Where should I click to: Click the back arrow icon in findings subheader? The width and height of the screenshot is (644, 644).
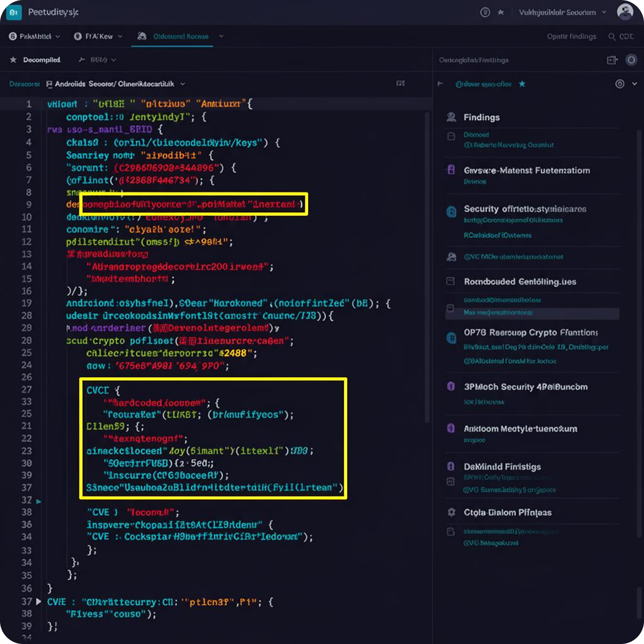440,84
